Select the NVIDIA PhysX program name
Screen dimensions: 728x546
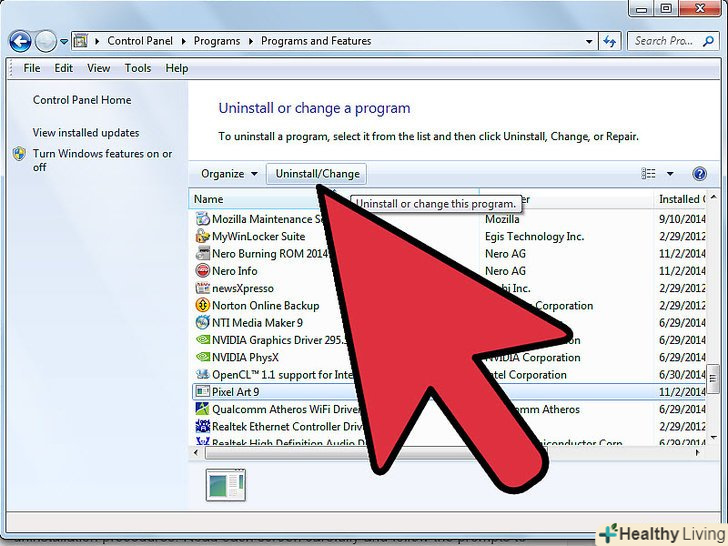[245, 358]
